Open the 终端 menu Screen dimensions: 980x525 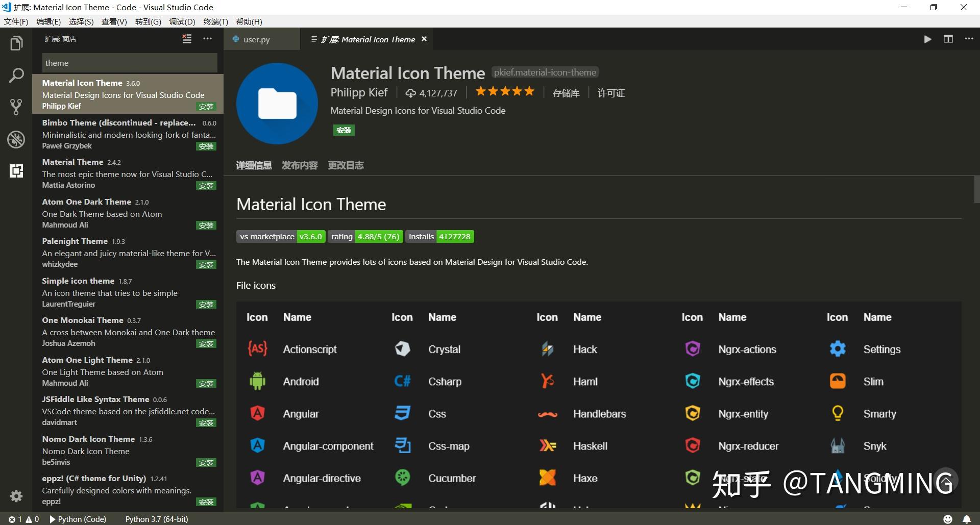[215, 21]
